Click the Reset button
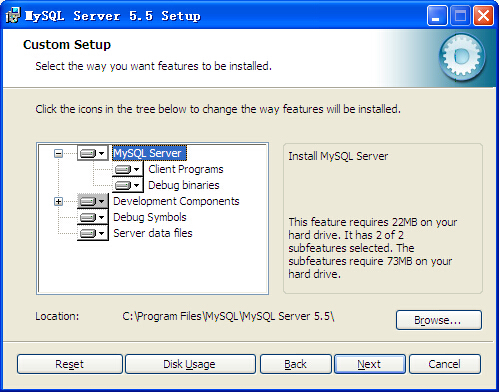Viewport: 499px width, 392px height. coord(70,364)
